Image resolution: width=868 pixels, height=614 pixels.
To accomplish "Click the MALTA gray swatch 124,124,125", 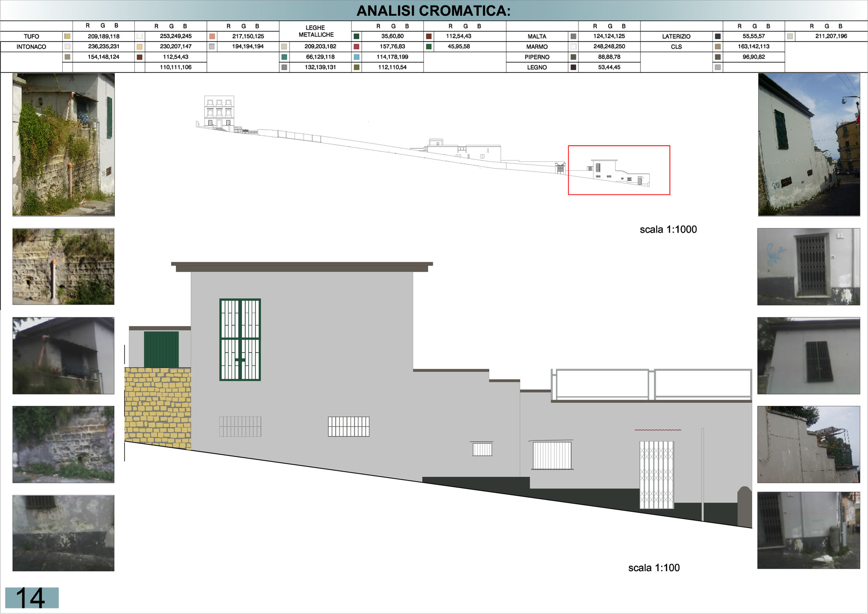I will (573, 36).
